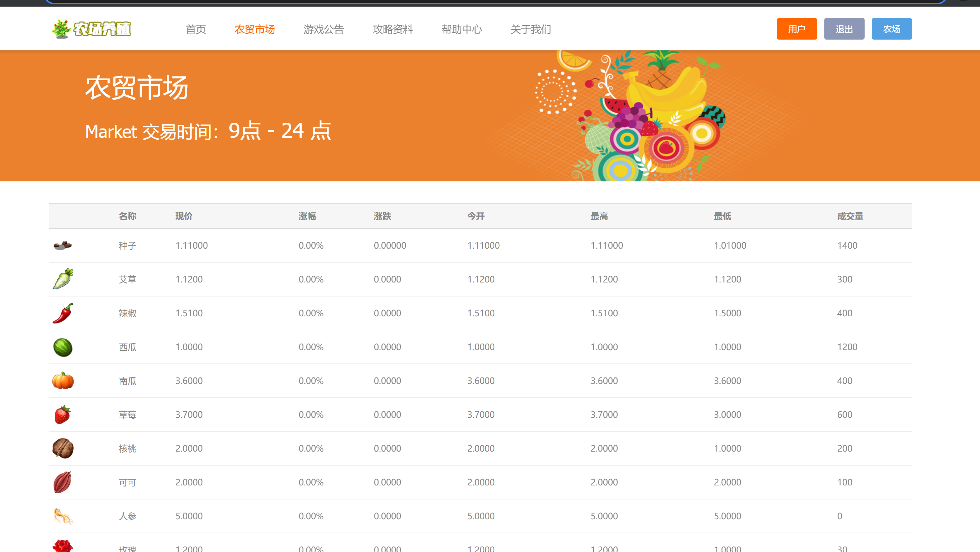980x552 pixels.
Task: Click the strawberry (草莓) icon
Action: [x=63, y=415]
